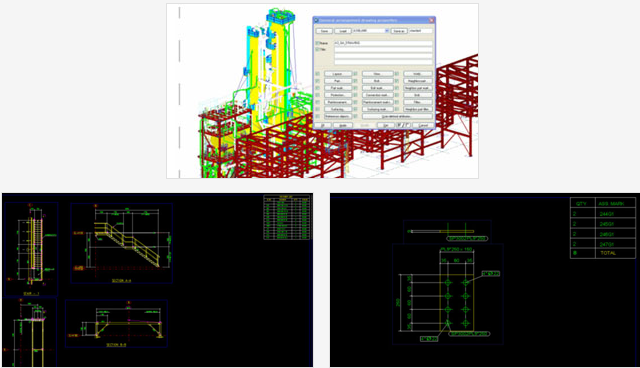Click the TOTAL row in quantity table
Screen dimensions: 640x368
[603, 253]
